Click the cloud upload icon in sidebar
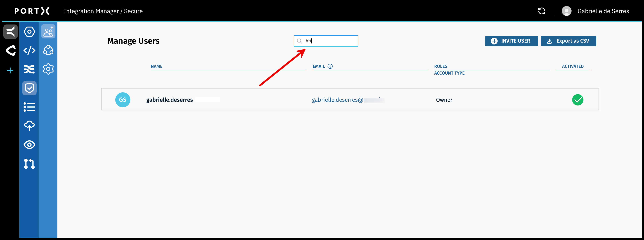 point(29,126)
